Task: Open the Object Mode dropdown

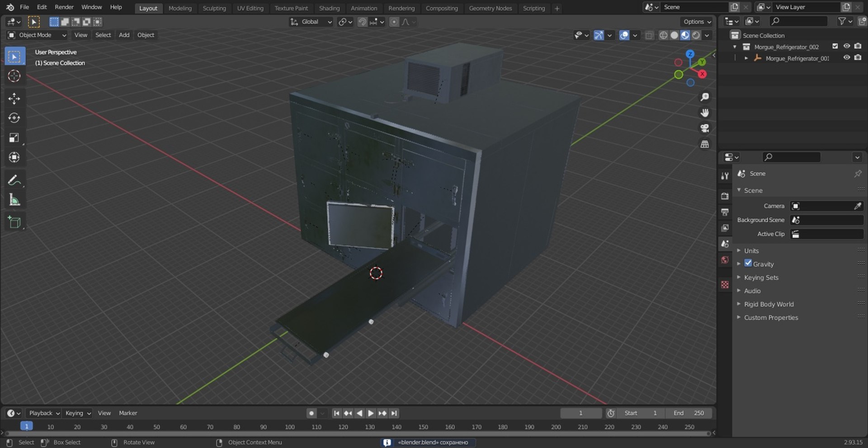Action: click(38, 35)
